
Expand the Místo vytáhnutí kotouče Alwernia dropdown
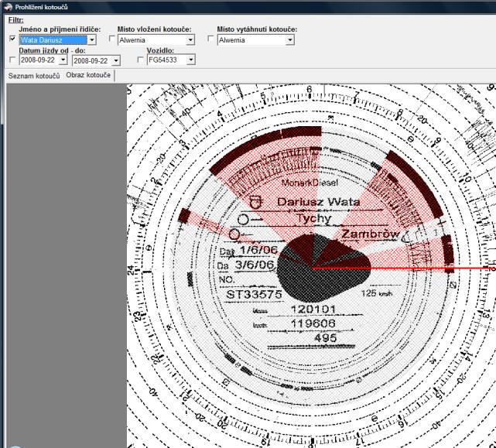click(x=290, y=40)
